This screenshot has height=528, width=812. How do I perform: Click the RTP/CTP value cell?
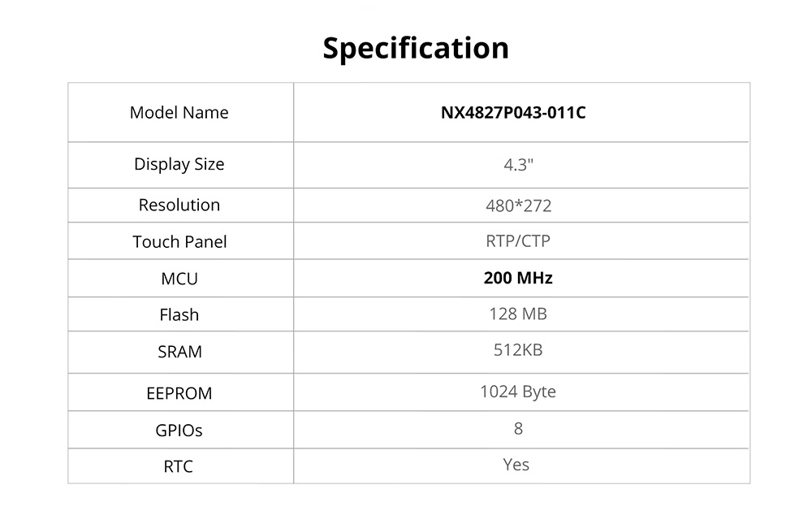point(518,241)
